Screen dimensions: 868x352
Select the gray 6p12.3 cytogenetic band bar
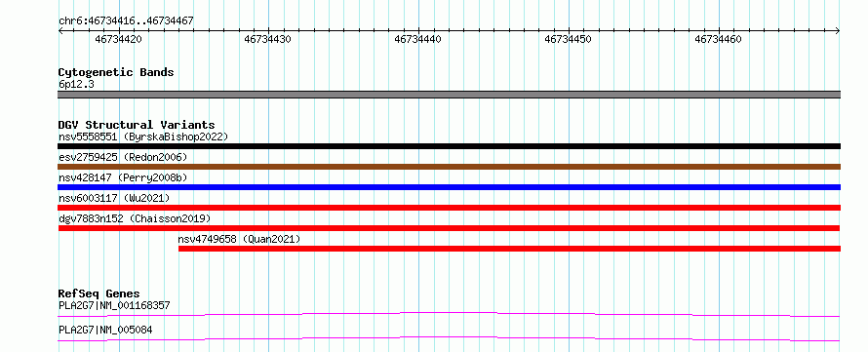[x=449, y=95]
